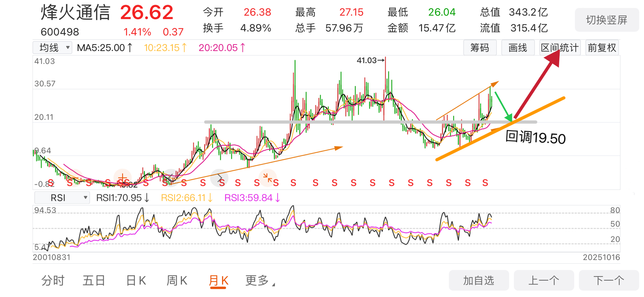The image size is (644, 297).
Task: Click start date 20010831
Action: [x=52, y=257]
